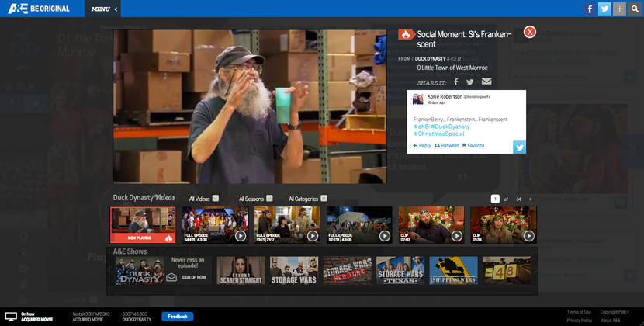This screenshot has width=644, height=326.
Task: Open Storage Wars show tile
Action: 293,270
